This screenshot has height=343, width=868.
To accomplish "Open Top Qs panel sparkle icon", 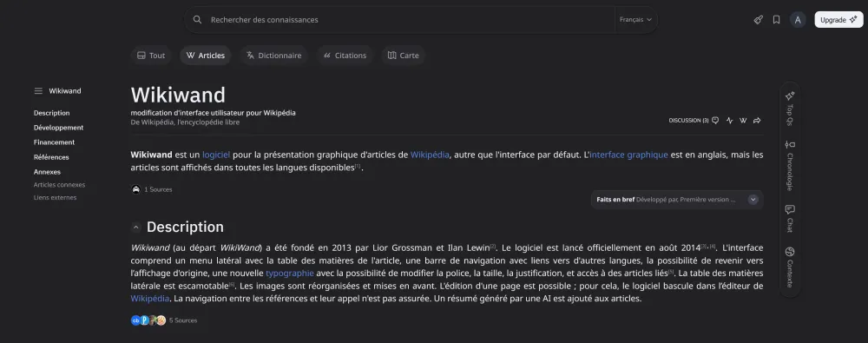I will [790, 96].
